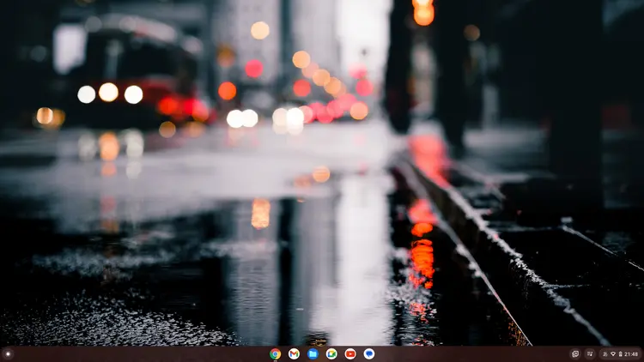Click the tray icon right of Tote

(x=590, y=353)
